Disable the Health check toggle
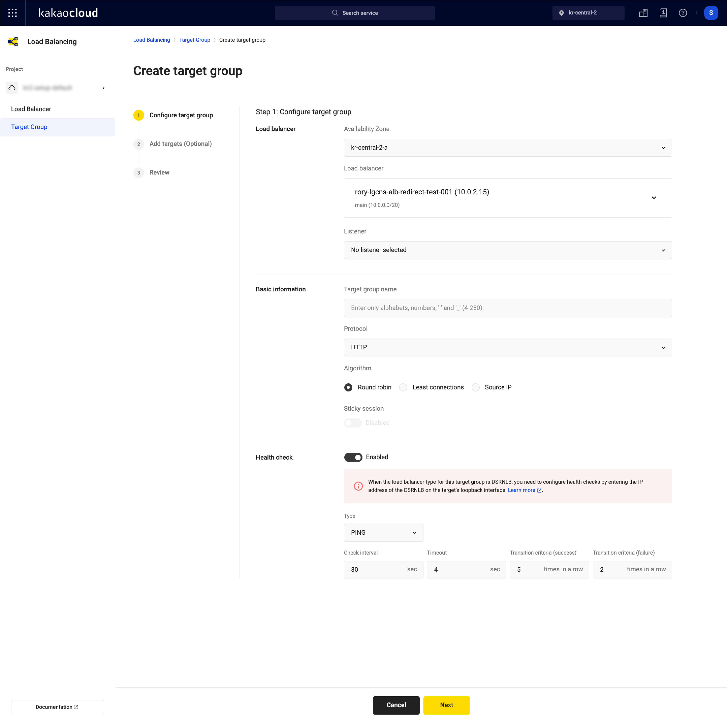This screenshot has height=724, width=728. coord(353,457)
